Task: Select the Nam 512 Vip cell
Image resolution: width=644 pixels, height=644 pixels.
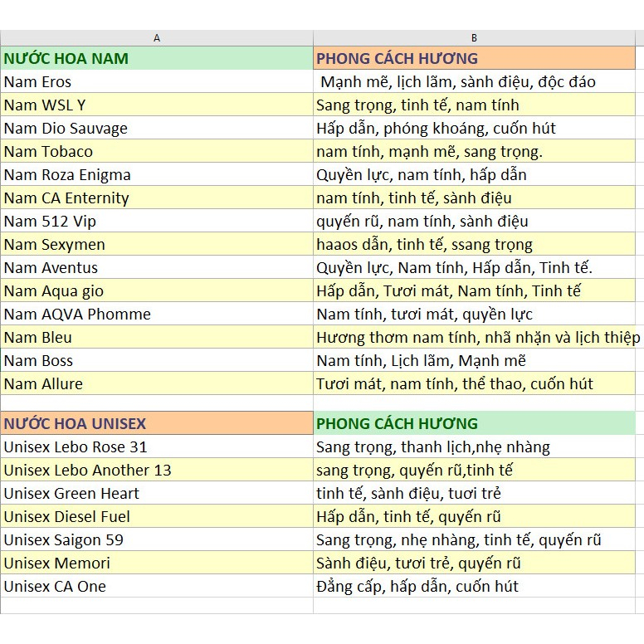Action: 157,221
